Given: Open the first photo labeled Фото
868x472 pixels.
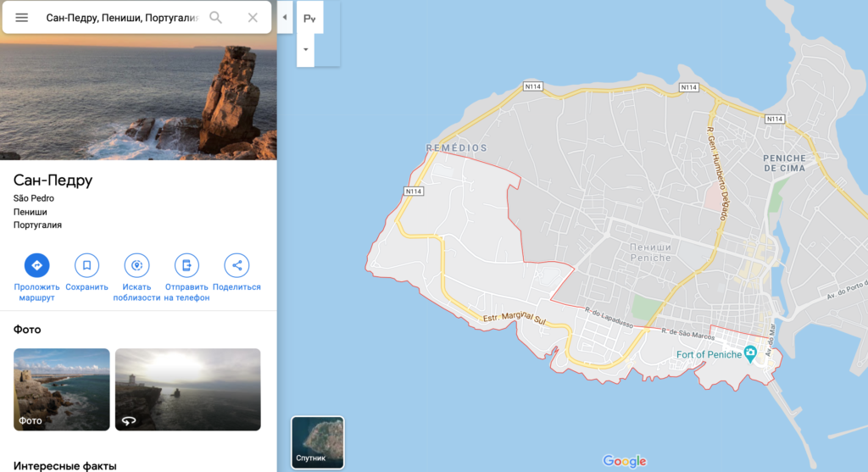Looking at the screenshot, I should (62, 389).
